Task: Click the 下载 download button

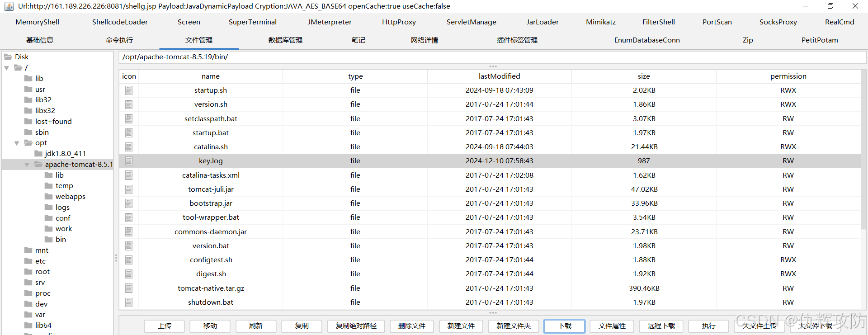Action: (565, 326)
